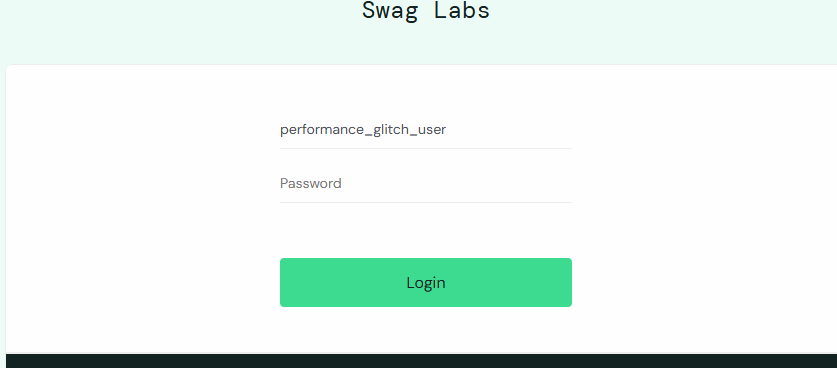This screenshot has width=837, height=368.
Task: Click the underline beneath the Password field
Action: [x=425, y=202]
